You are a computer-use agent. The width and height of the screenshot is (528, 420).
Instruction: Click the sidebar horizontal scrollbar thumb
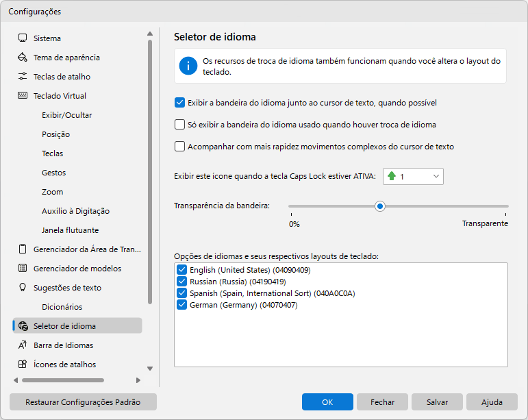pos(63,380)
